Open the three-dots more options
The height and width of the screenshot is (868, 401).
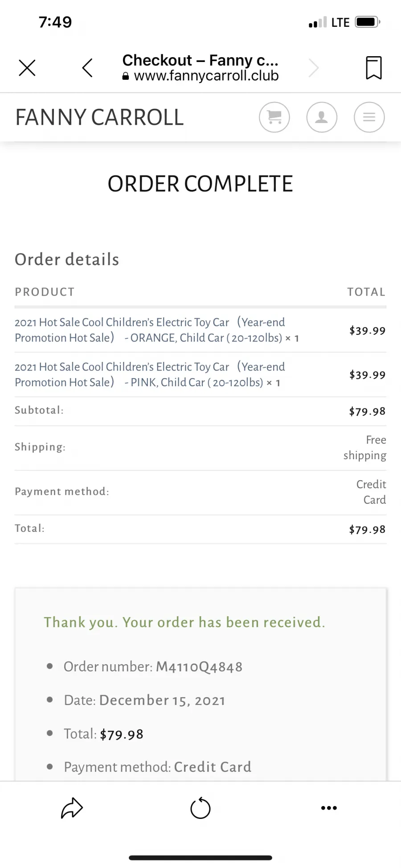(329, 808)
